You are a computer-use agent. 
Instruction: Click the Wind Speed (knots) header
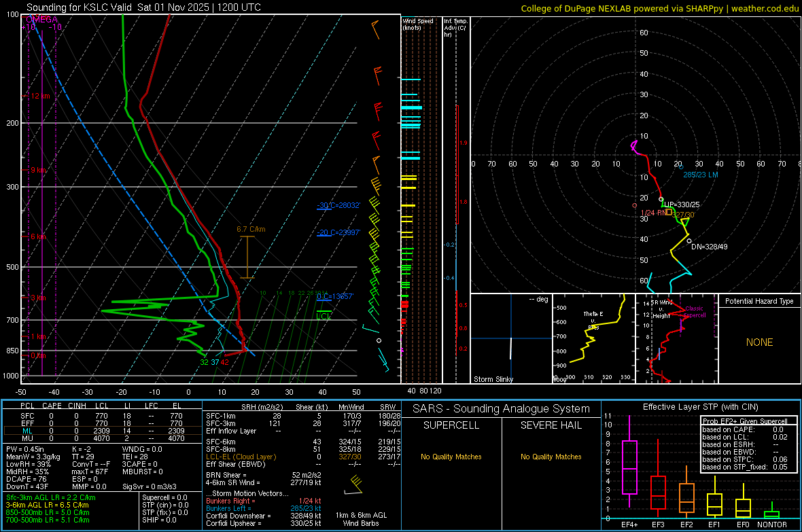point(418,24)
